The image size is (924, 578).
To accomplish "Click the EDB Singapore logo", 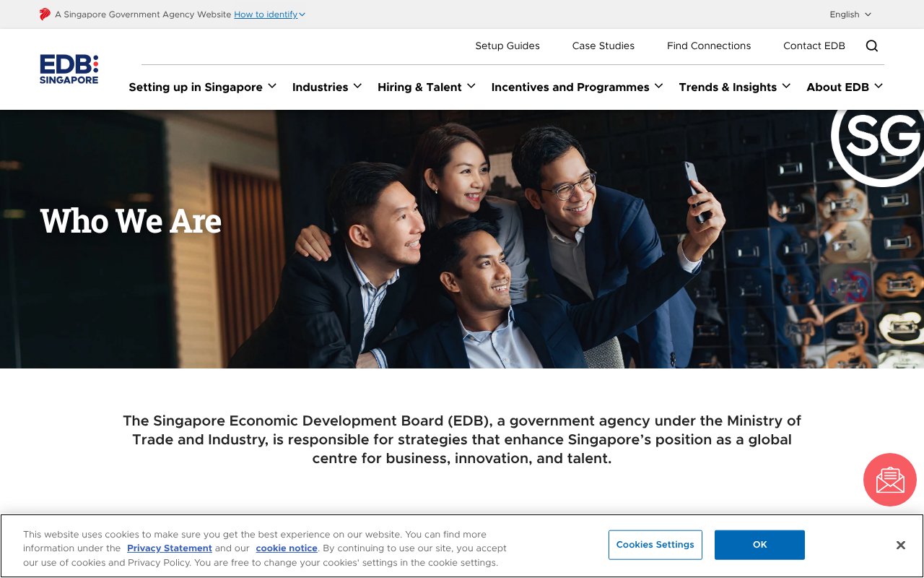I will click(x=69, y=69).
